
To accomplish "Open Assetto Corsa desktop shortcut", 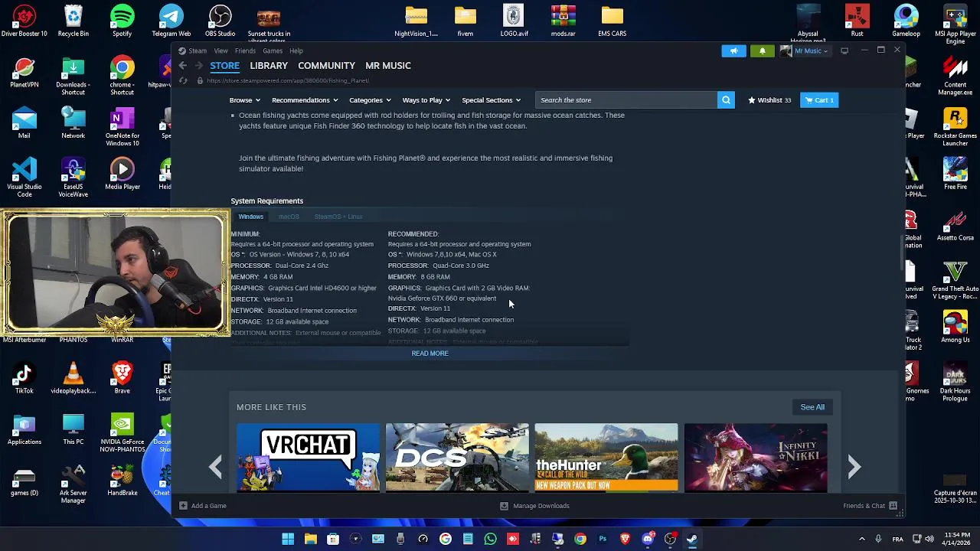I will click(x=955, y=225).
